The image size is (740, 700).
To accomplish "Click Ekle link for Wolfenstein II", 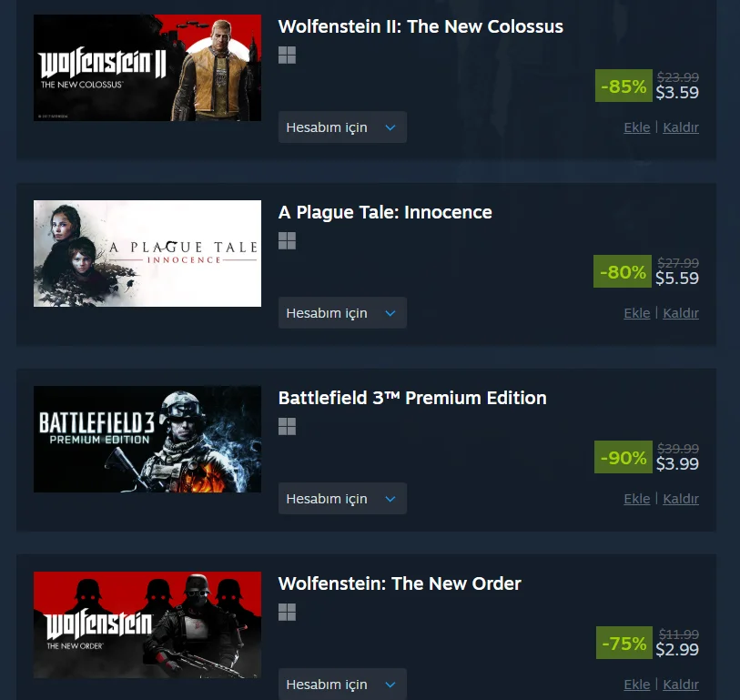I will pos(636,127).
